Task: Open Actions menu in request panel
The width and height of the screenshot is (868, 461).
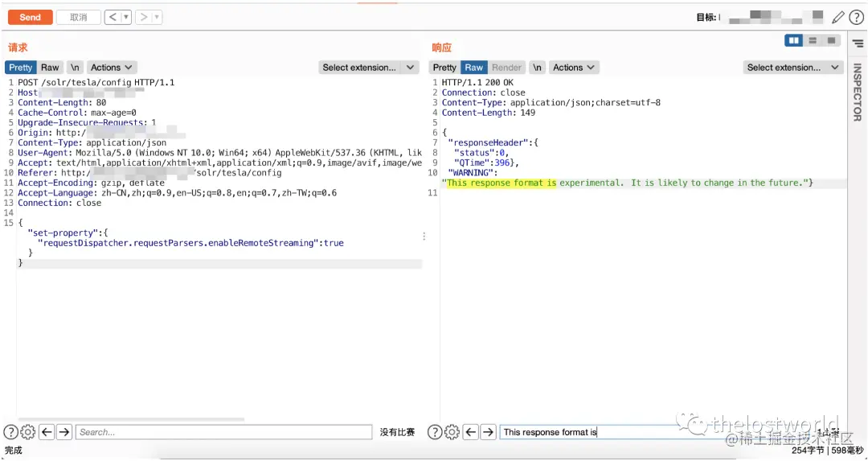Action: click(111, 68)
